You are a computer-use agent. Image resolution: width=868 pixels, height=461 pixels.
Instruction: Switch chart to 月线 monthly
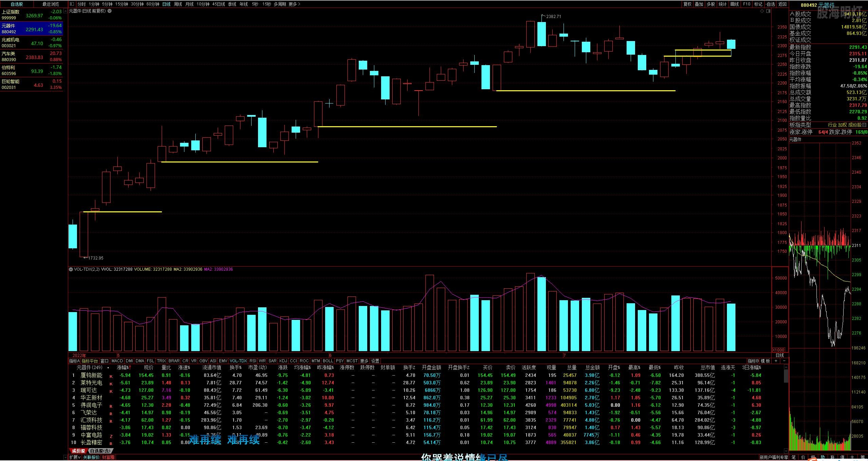tap(190, 4)
